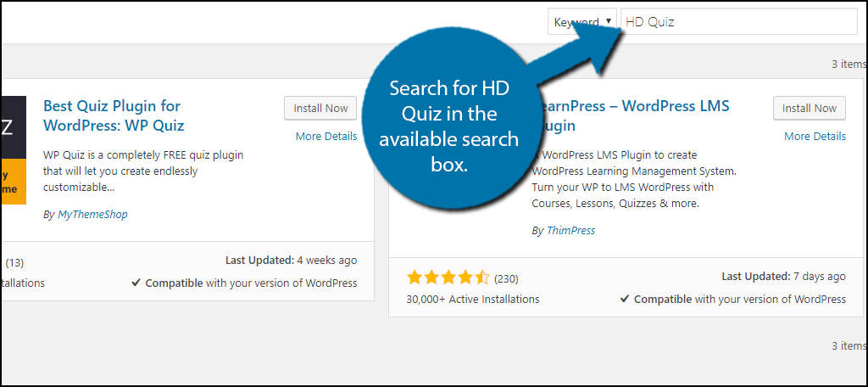Viewport: 868px width, 387px height.
Task: Open Best Quiz Plugin for WordPress title link
Action: click(114, 115)
